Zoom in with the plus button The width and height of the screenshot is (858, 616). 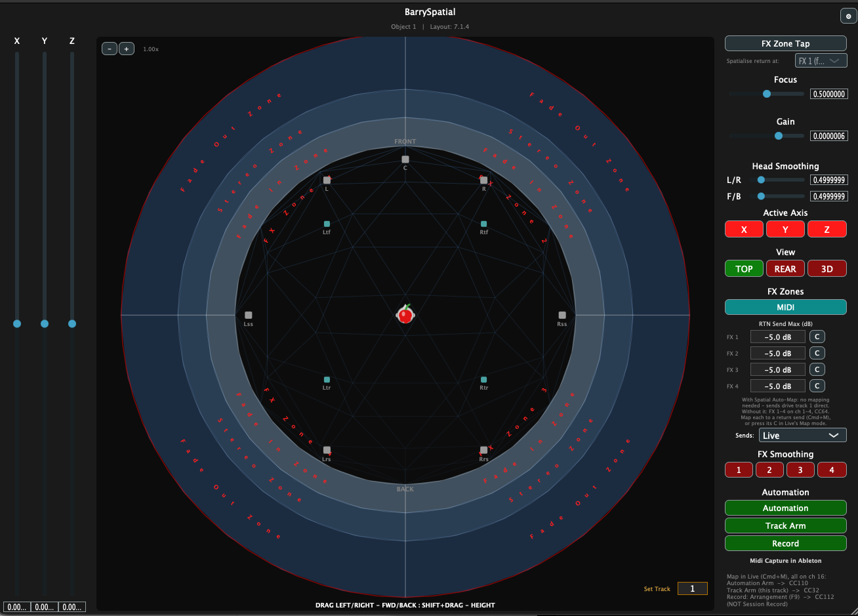(x=127, y=49)
